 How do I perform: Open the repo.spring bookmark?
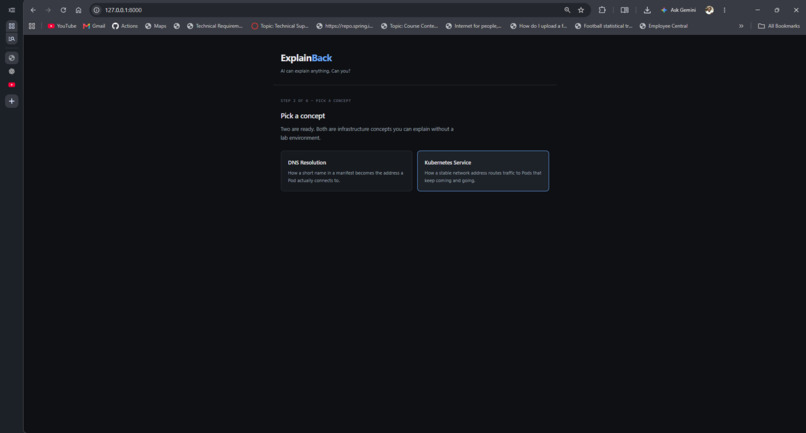(x=344, y=26)
